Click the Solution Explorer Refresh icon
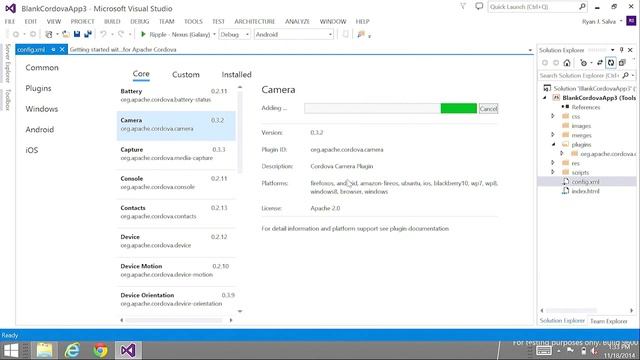The height and width of the screenshot is (360, 640). click(x=611, y=63)
